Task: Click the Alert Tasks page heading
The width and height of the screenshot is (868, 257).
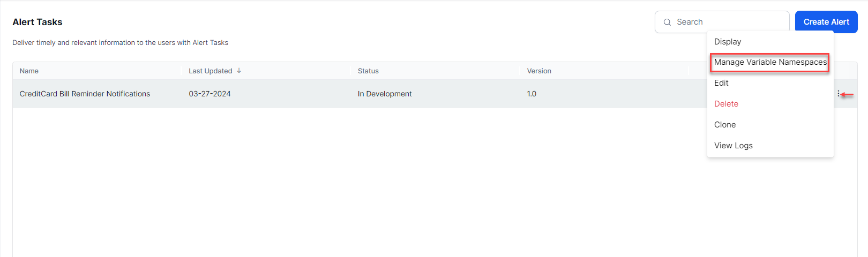Action: [38, 22]
